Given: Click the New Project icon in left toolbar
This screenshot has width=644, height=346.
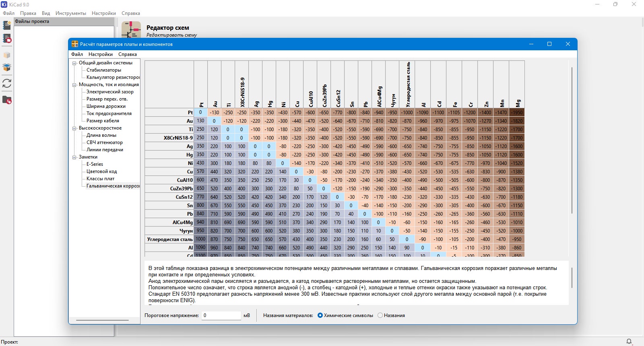Looking at the screenshot, I should [x=7, y=25].
